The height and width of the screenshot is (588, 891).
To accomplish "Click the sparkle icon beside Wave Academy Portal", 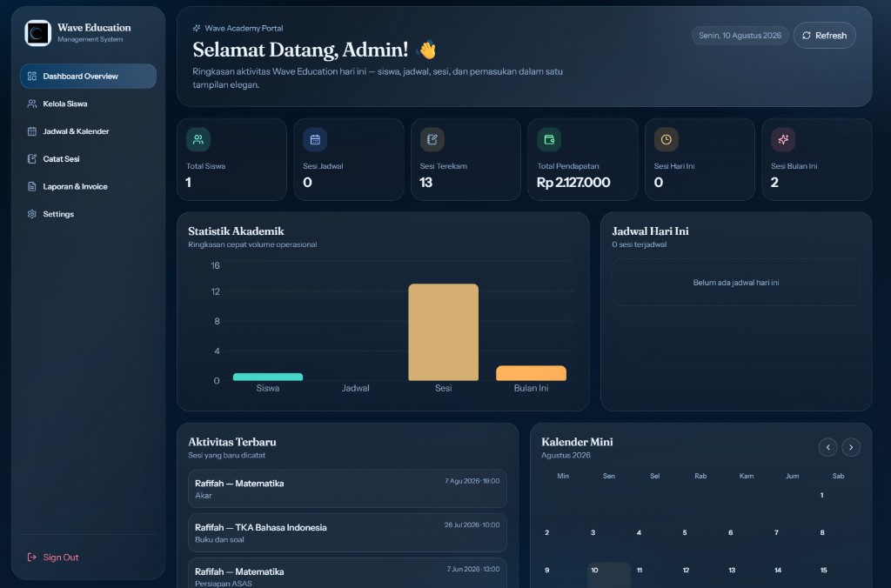I will pyautogui.click(x=197, y=28).
